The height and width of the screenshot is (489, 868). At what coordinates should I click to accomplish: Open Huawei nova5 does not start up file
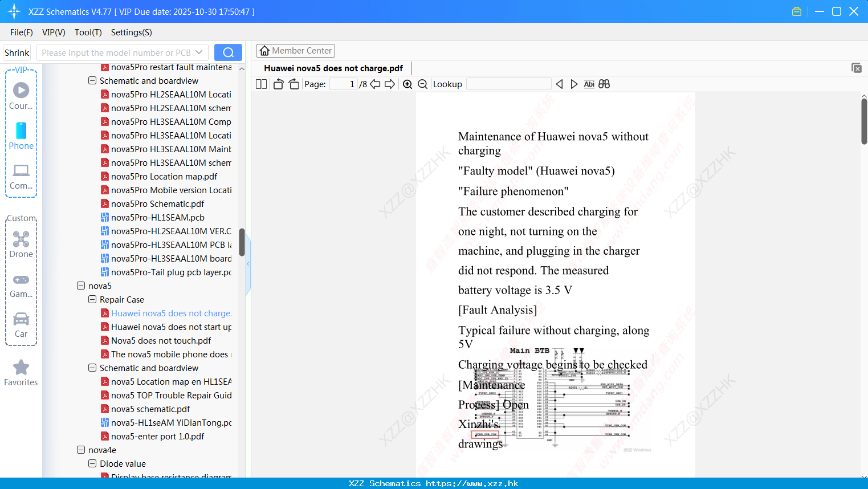[x=166, y=327]
